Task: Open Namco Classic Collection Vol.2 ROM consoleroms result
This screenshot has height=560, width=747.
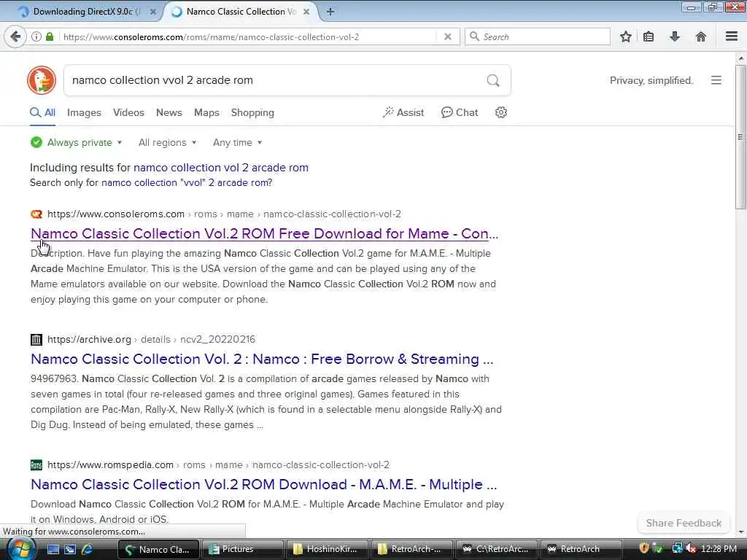Action: coord(264,234)
